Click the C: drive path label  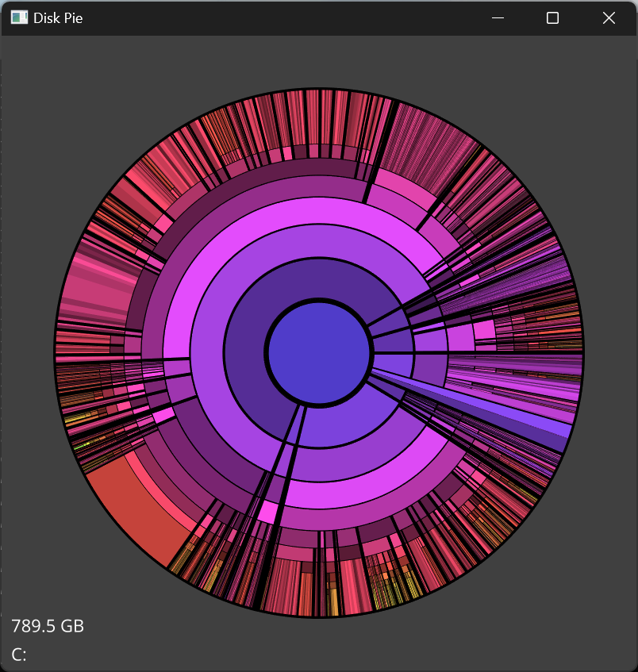click(19, 655)
